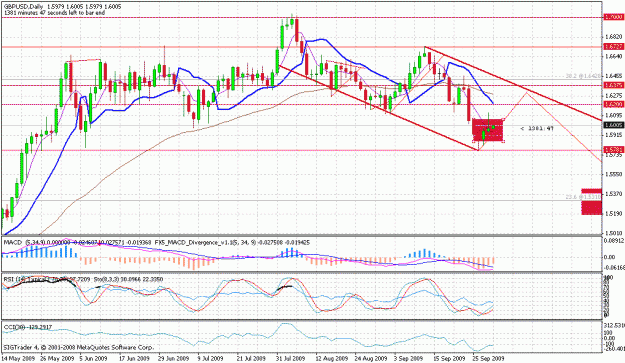Image resolution: width=625 pixels, height=363 pixels.
Task: Select the 1.6375 red price level label
Action: tap(613, 85)
